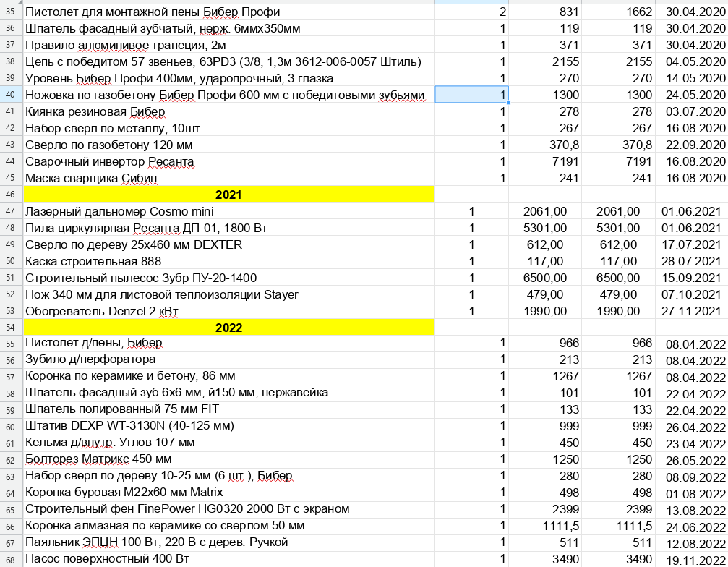
Task: Select cell 'Коронка по керамике и бетону, 86 мм'
Action: 229,376
